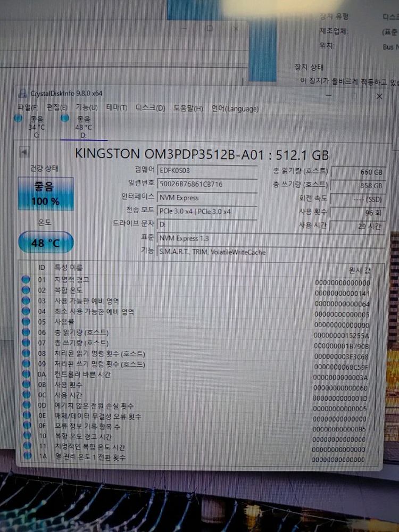
Task: Click the 특성 이름 column header
Action: tap(68, 268)
